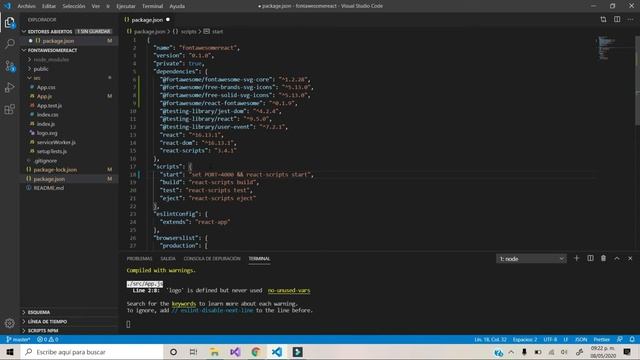Screen dimensions: 640x360
Task: Open Windows Start menu
Action: tap(10, 352)
